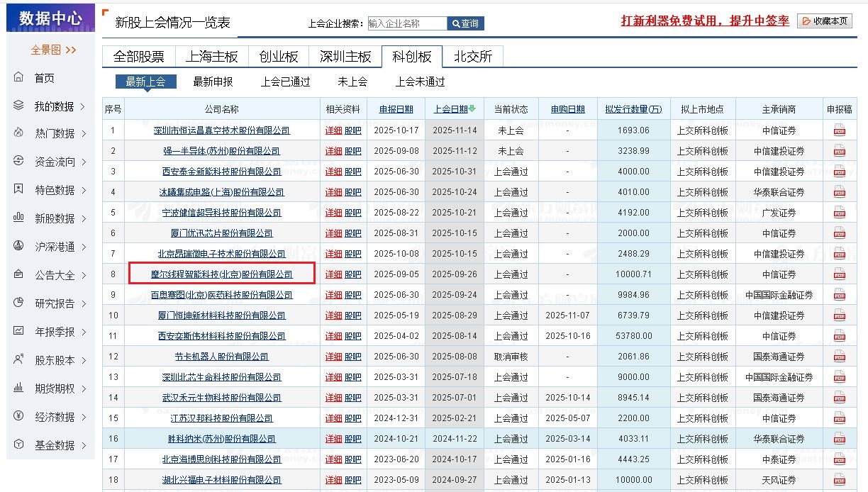Open 股吧 link for 武汉禾元生物科技
This screenshot has height=492, width=868.
pos(352,398)
